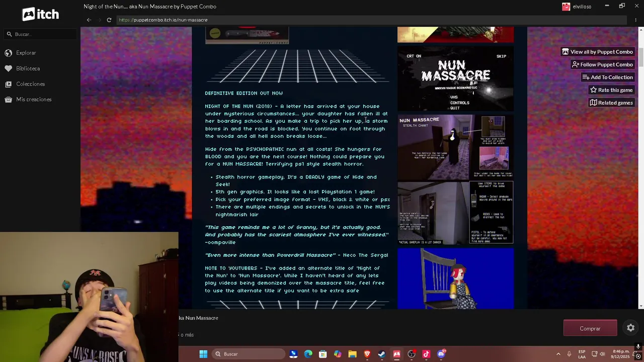Open Discord from the taskbar
The width and height of the screenshot is (644, 362).
coord(441,354)
